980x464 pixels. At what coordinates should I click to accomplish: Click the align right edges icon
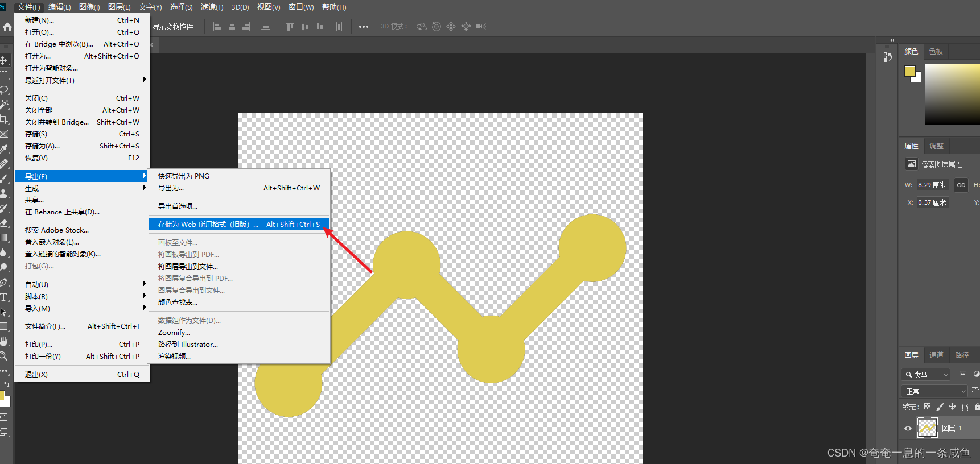(x=246, y=27)
